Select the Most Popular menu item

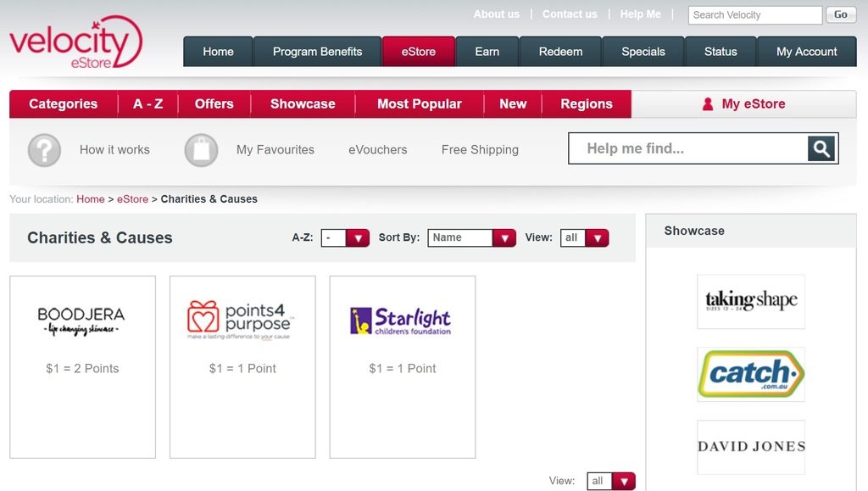pyautogui.click(x=420, y=104)
